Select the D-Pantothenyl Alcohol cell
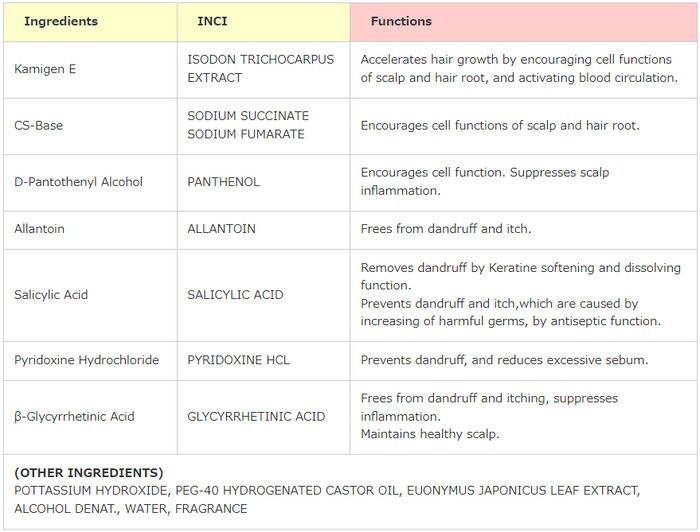The image size is (700, 532). pyautogui.click(x=79, y=182)
